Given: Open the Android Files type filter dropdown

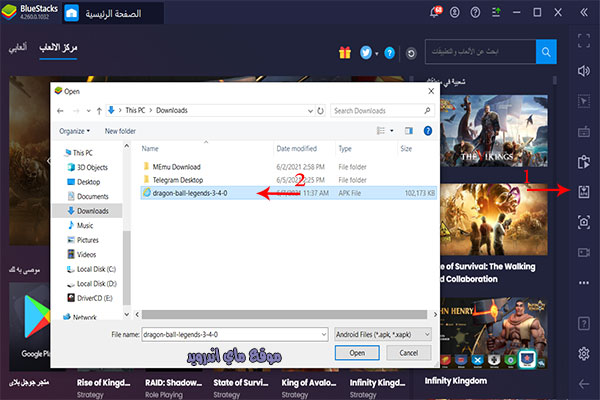Looking at the screenshot, I should (x=383, y=335).
